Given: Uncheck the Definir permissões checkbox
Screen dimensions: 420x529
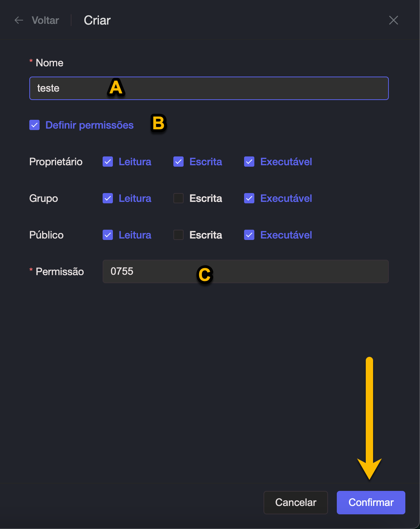Looking at the screenshot, I should pos(34,125).
